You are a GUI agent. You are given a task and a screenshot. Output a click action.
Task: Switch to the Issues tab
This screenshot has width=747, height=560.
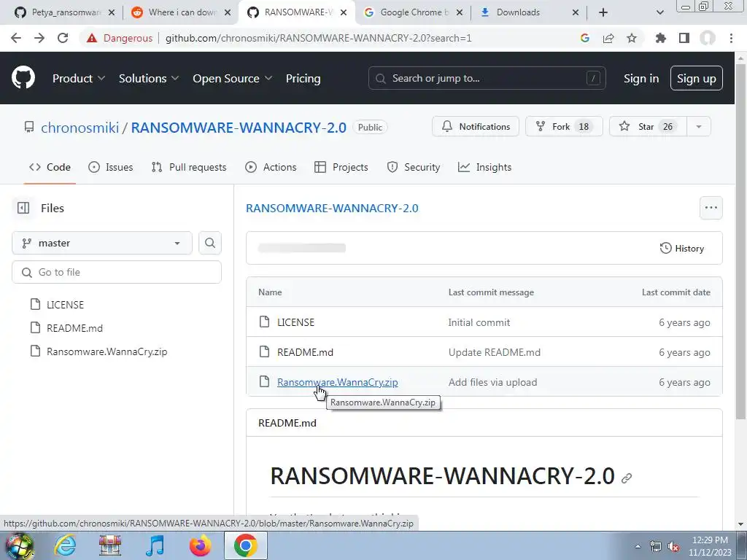pos(111,167)
